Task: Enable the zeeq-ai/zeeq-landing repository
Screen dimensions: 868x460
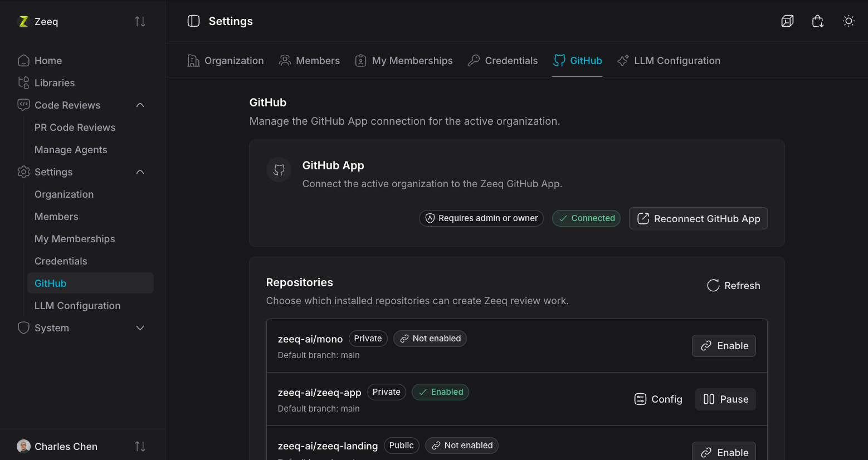Action: pos(724,452)
